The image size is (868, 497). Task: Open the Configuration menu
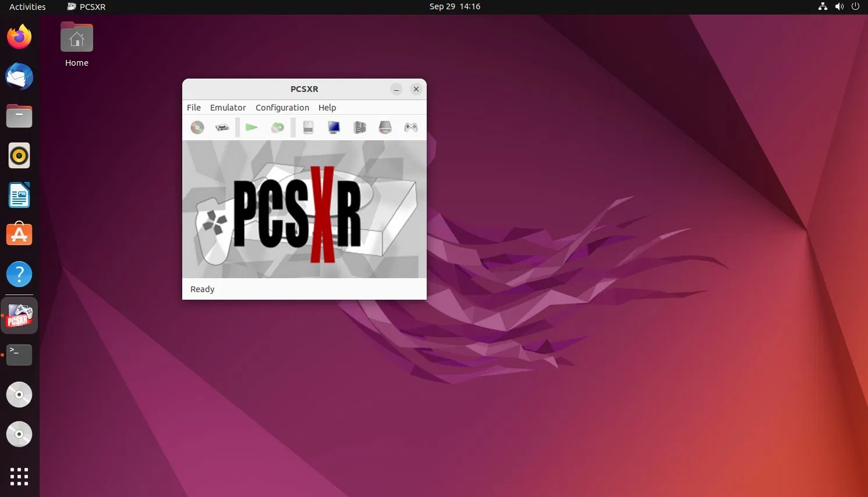coord(282,107)
